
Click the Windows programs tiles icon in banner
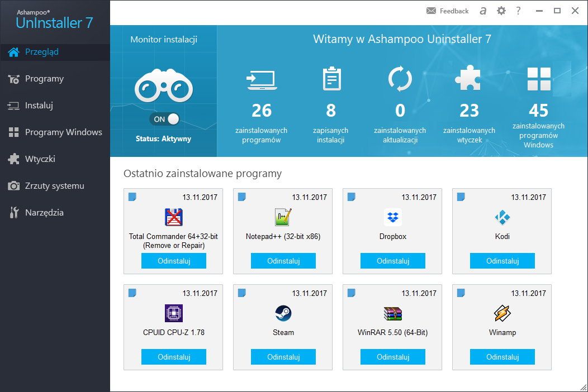[539, 79]
